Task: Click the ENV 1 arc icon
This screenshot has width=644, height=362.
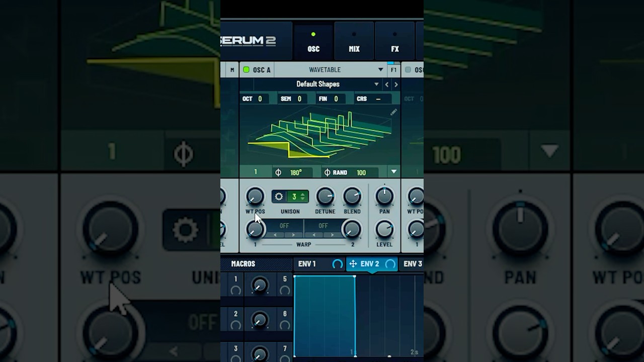Action: tap(337, 264)
